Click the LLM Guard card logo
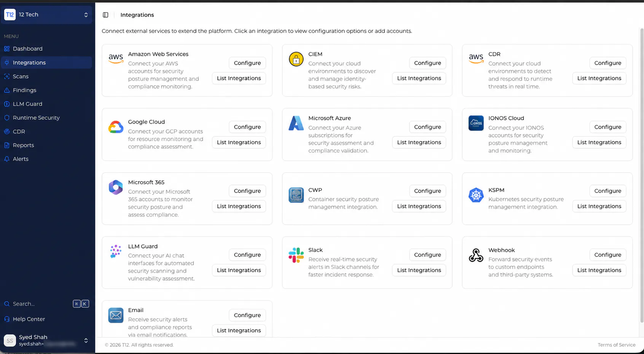The image size is (644, 354). click(x=116, y=251)
